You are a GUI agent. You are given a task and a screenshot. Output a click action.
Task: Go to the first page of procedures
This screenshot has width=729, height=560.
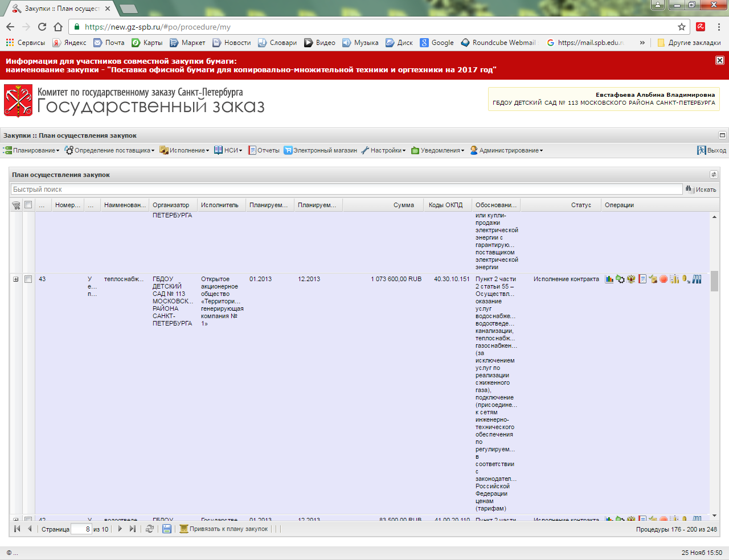[17, 529]
